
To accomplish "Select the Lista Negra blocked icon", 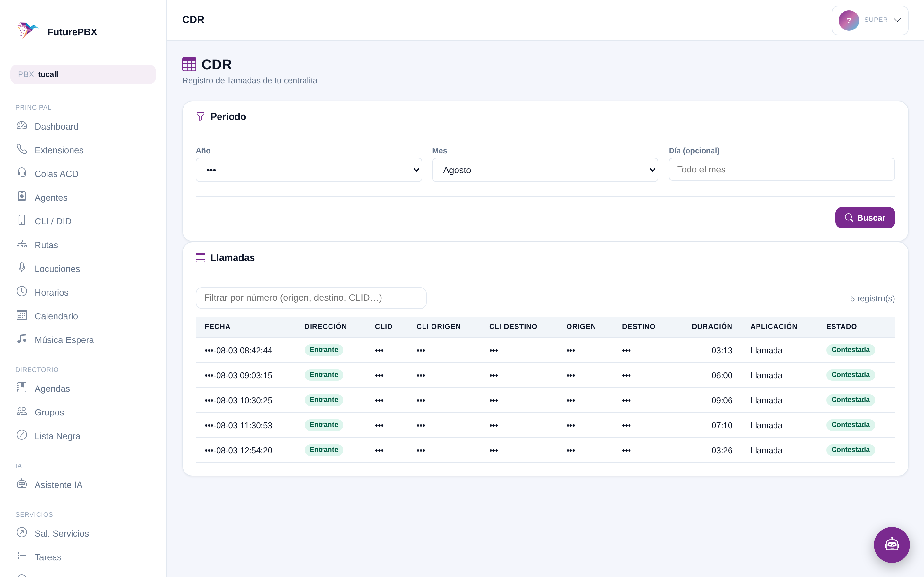I will 22,435.
